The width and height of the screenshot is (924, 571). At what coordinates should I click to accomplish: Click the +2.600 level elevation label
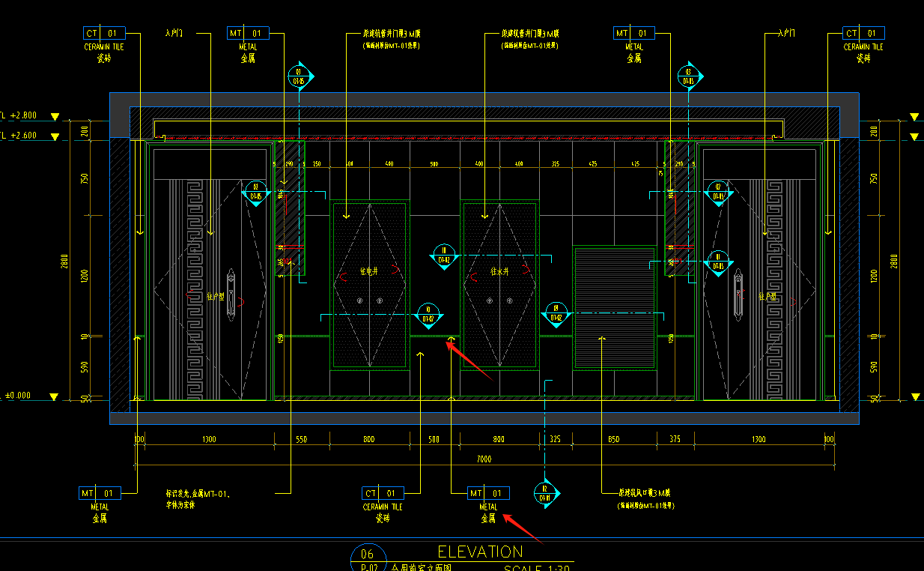coord(22,136)
